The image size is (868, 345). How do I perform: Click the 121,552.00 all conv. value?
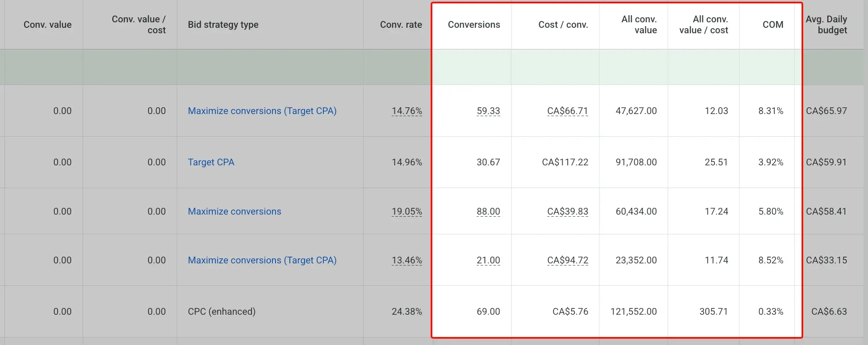(x=634, y=311)
